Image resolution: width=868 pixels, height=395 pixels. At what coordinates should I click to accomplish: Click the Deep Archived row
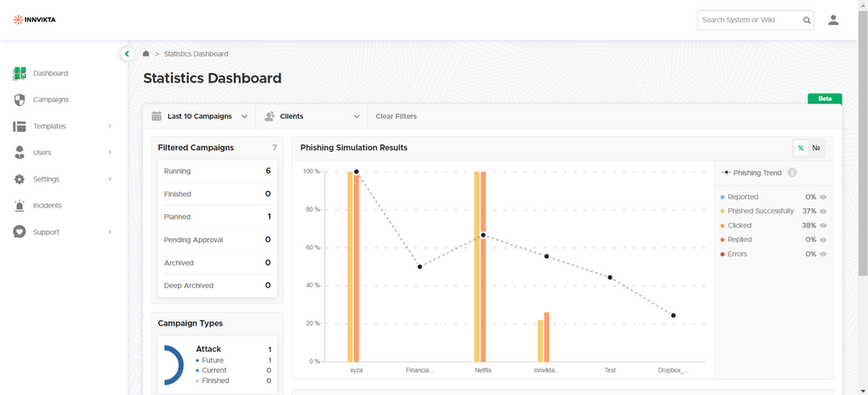(217, 286)
